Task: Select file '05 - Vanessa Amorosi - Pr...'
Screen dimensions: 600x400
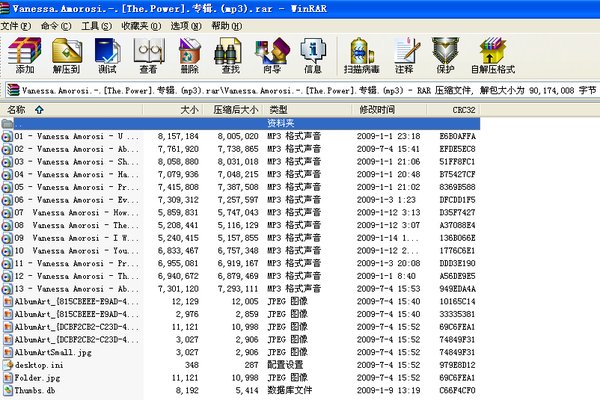Action: coord(240,187)
